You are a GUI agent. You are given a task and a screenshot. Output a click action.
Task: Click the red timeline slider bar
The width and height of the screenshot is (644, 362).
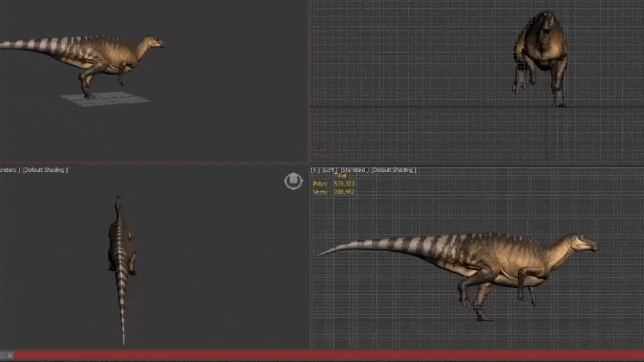(328, 355)
